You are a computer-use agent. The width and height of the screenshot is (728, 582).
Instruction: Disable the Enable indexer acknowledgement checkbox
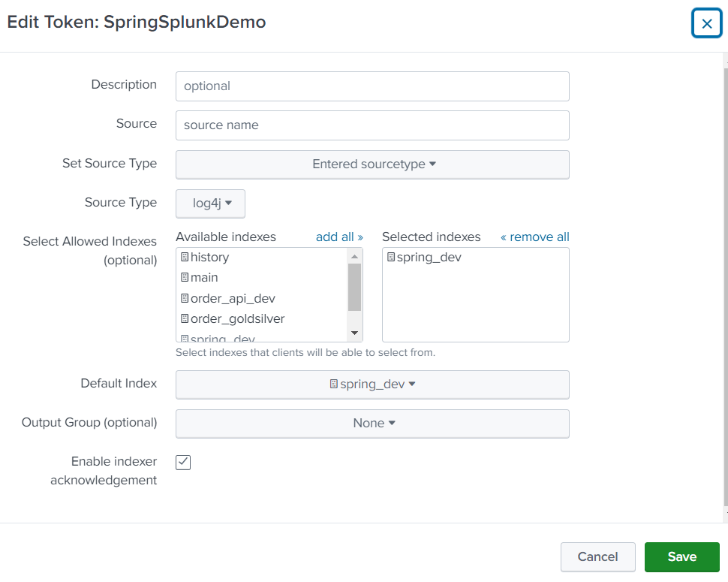(x=182, y=462)
